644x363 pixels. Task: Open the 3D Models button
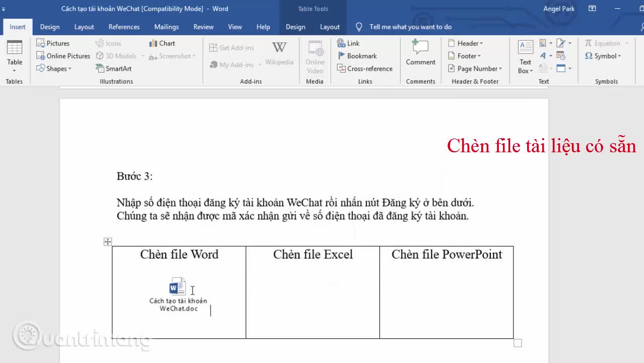click(116, 56)
